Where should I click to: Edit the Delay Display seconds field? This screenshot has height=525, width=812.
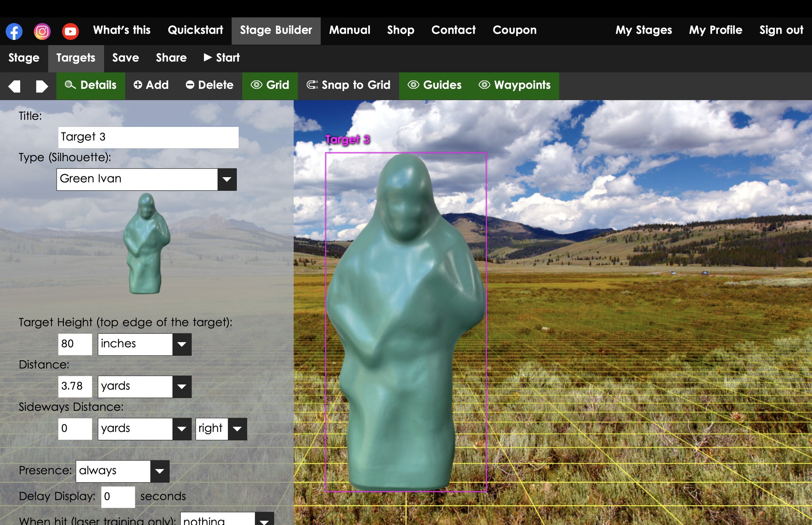(x=118, y=497)
